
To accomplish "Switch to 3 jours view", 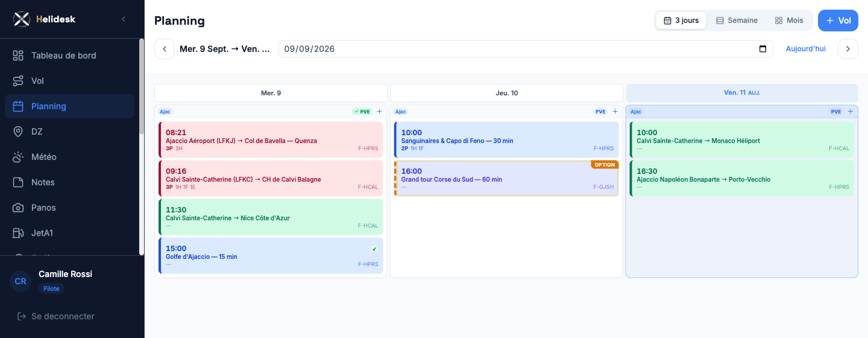I will (x=681, y=21).
